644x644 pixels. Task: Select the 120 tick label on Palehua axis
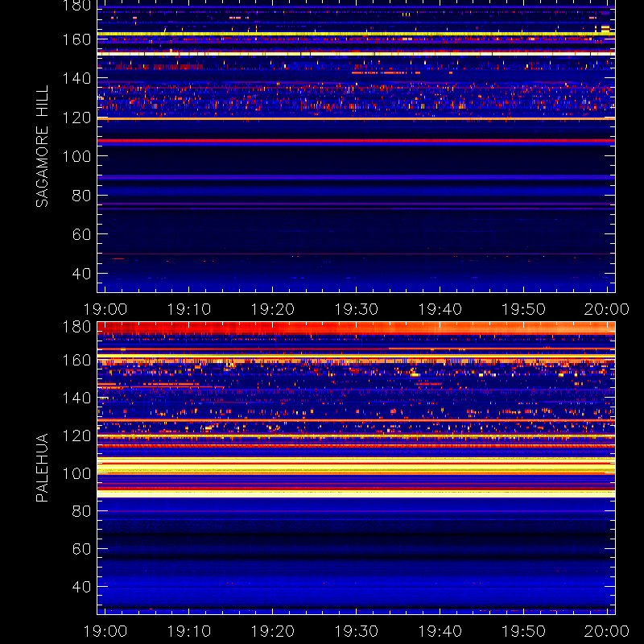pyautogui.click(x=76, y=436)
